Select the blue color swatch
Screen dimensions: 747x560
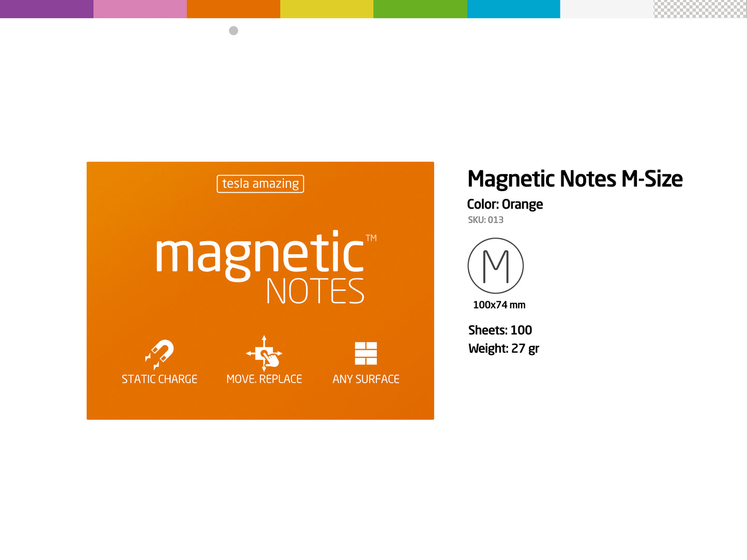point(513,9)
